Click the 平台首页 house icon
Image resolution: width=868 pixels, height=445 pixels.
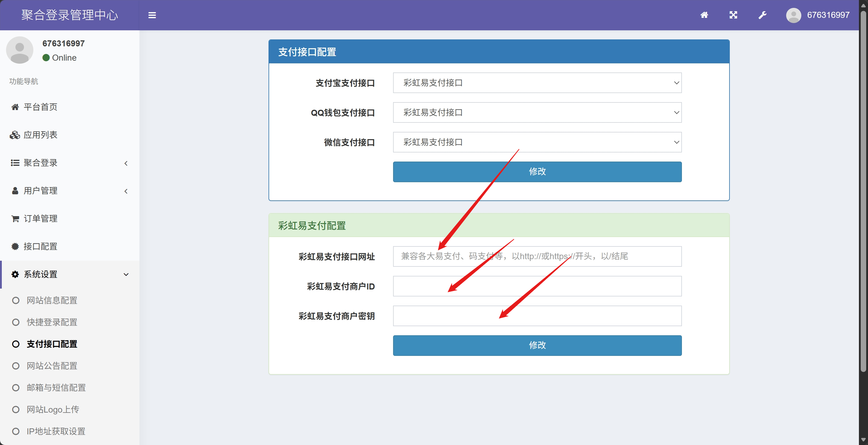tap(15, 107)
